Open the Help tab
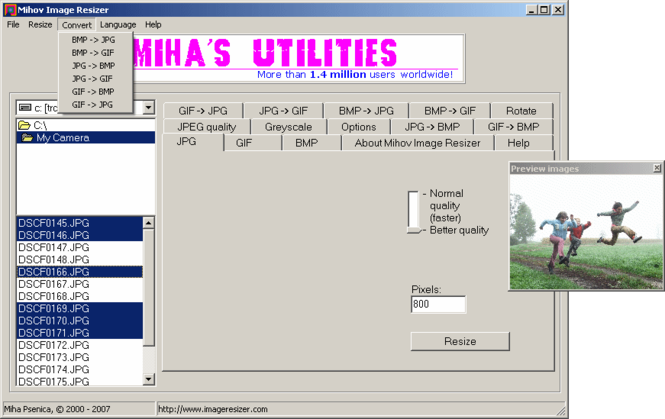 (524, 143)
